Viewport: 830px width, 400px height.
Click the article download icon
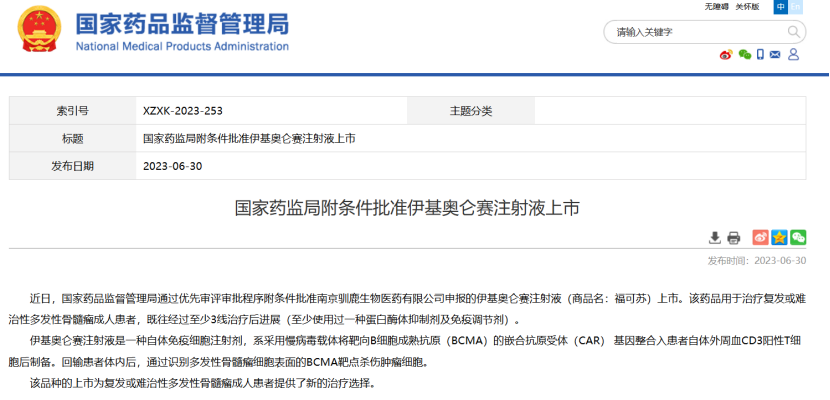[715, 238]
